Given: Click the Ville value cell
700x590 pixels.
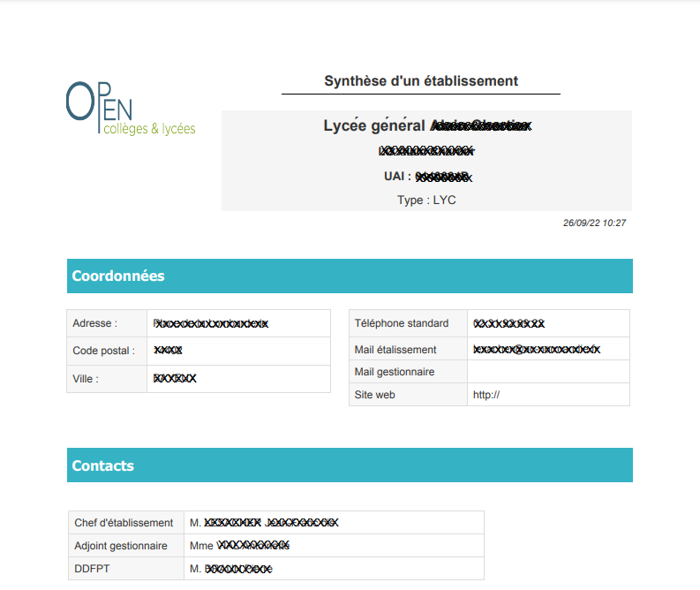Looking at the screenshot, I should coord(238,379).
